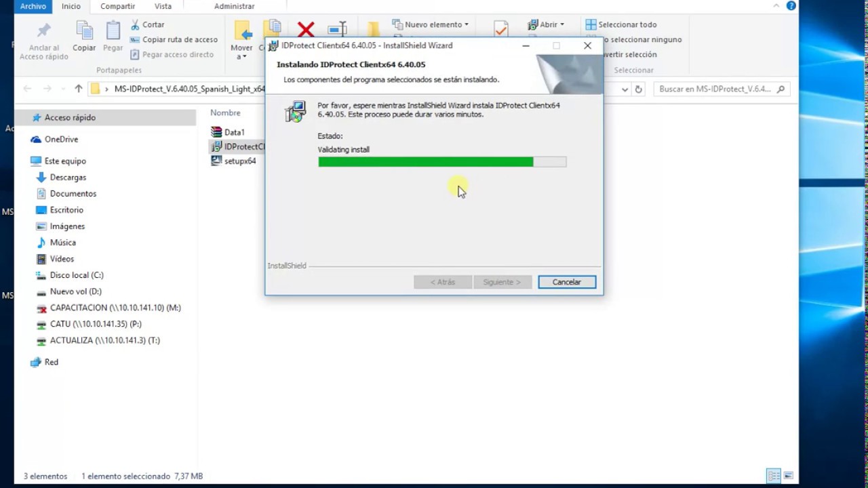
Task: Select Red in navigation pane
Action: click(x=51, y=361)
